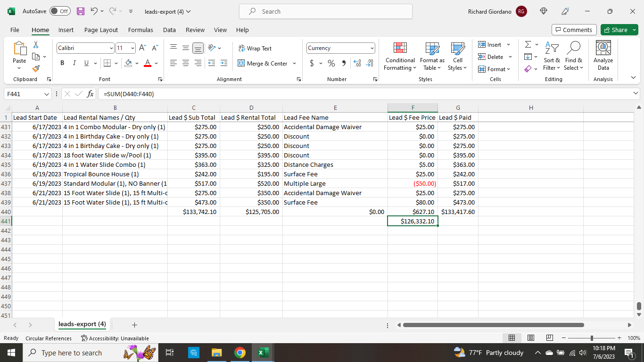Toggle the AutoSave switch
Image resolution: width=644 pixels, height=362 pixels.
60,11
